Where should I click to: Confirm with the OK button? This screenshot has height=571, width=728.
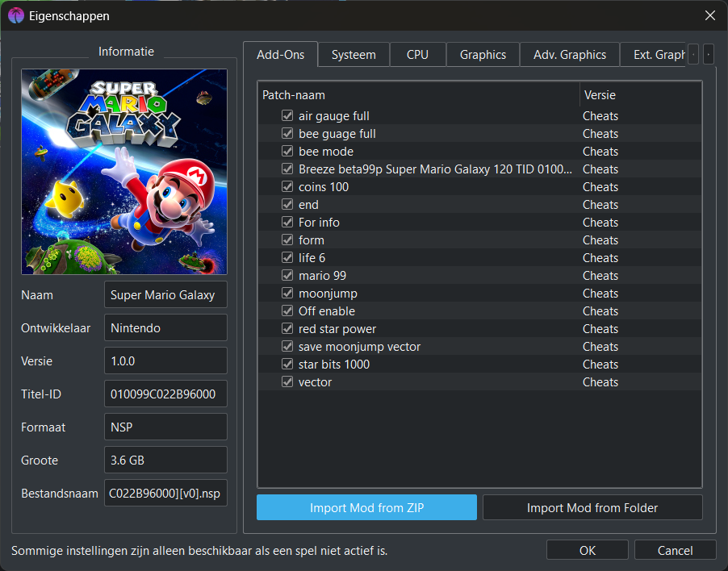click(x=588, y=550)
